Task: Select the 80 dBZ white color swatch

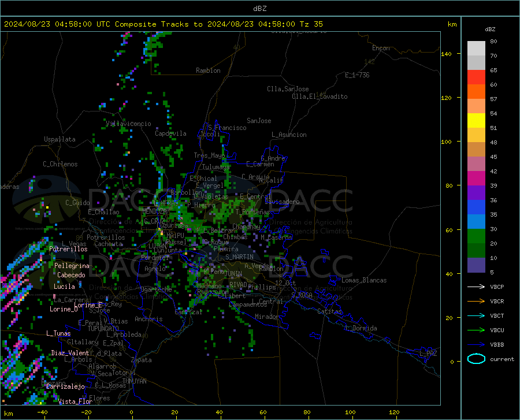Action: click(x=476, y=49)
